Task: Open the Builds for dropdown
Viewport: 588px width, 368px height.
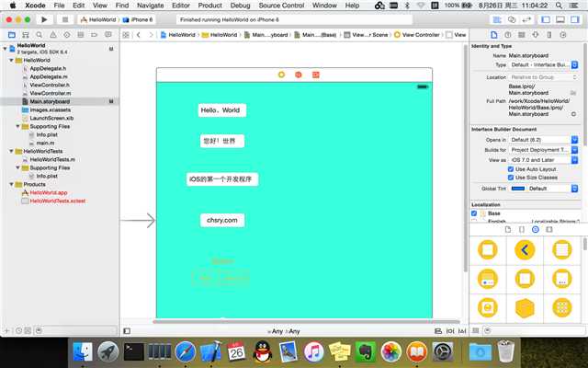Action: tap(543, 150)
